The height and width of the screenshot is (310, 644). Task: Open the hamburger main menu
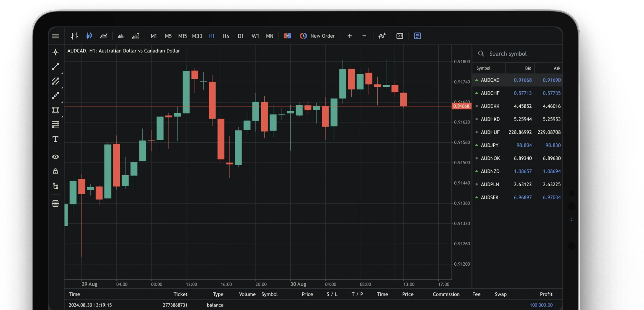click(x=55, y=36)
